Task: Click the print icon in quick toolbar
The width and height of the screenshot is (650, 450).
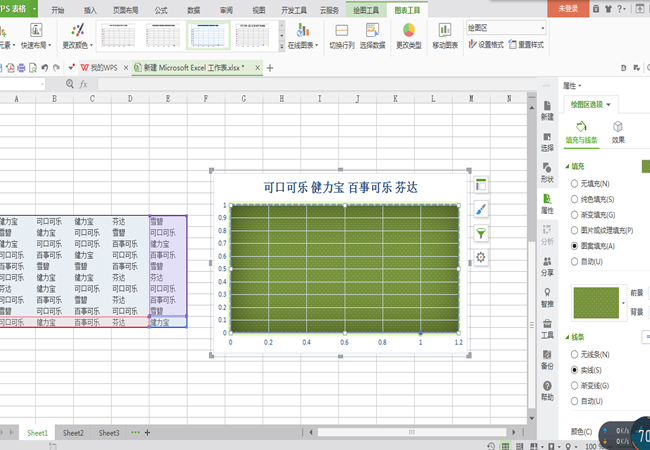Action: [x=21, y=68]
